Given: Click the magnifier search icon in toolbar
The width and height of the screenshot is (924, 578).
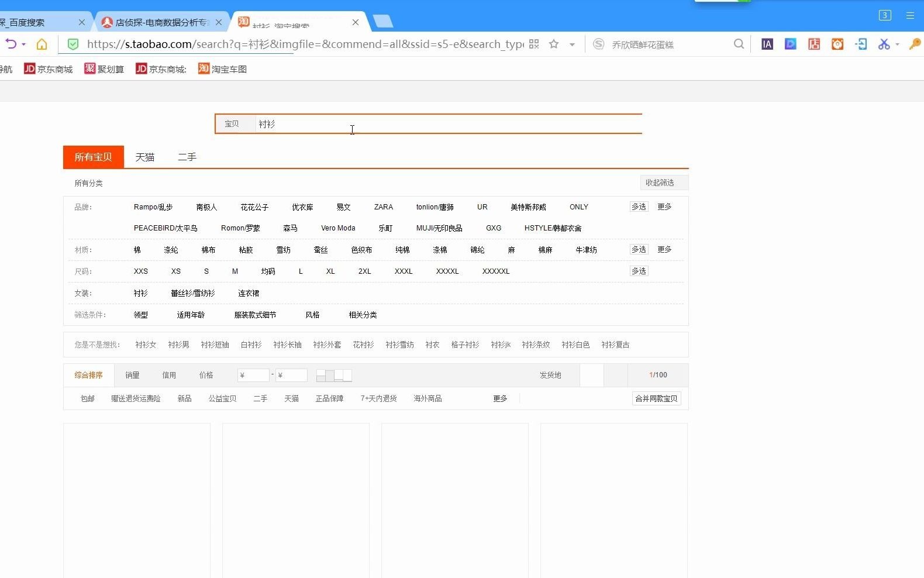Looking at the screenshot, I should tap(739, 44).
